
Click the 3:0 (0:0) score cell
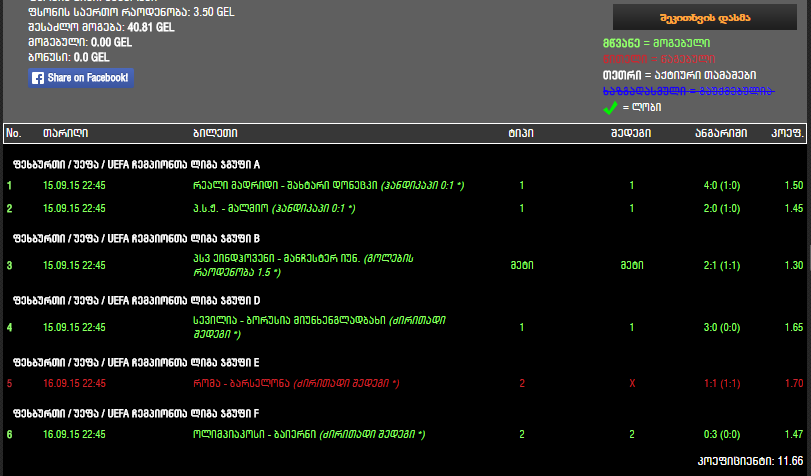[722, 328]
